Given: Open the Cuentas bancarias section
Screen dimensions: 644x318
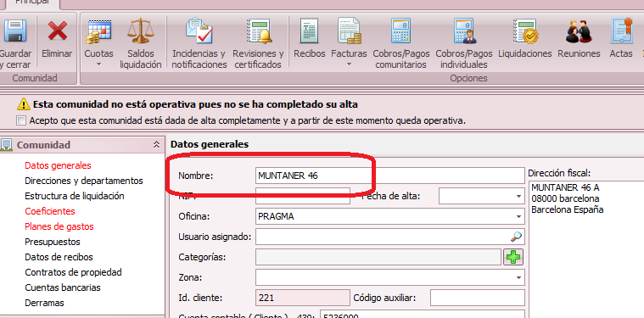Looking at the screenshot, I should pyautogui.click(x=63, y=287).
